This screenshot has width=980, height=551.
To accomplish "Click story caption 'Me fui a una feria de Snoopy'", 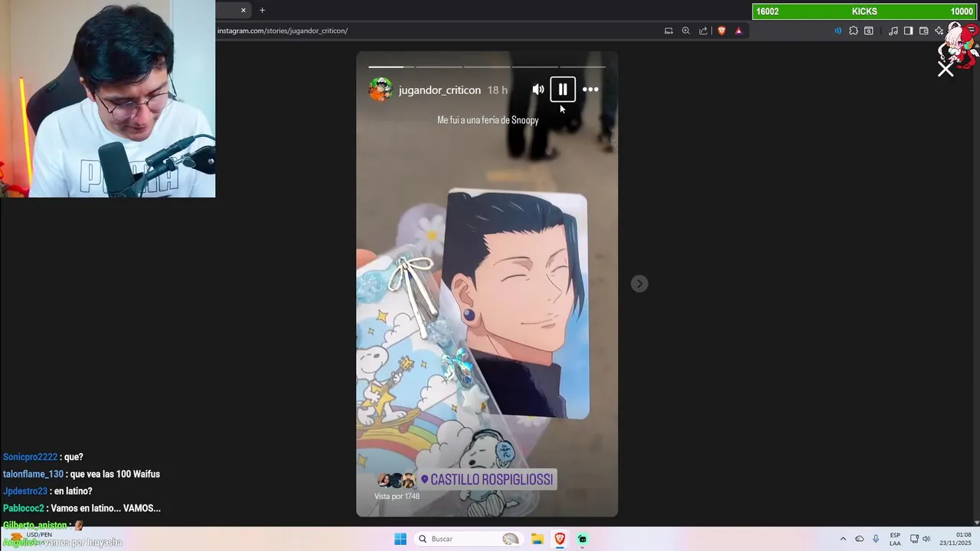I will click(x=488, y=120).
